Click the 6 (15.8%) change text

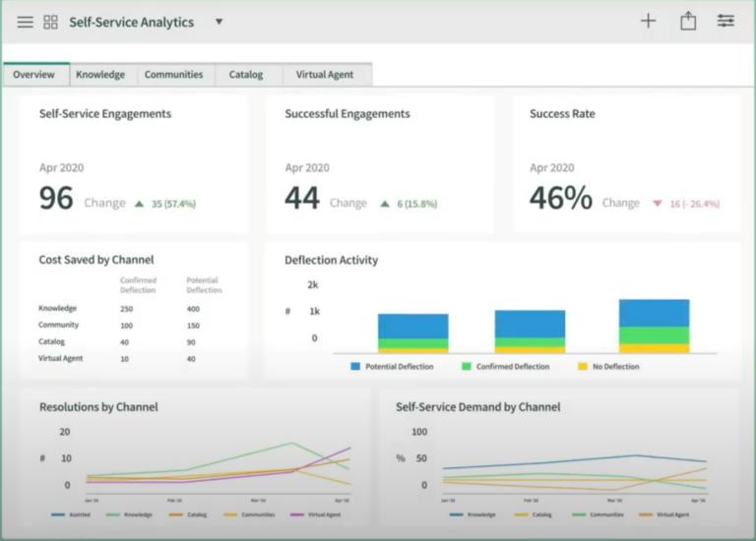[417, 204]
